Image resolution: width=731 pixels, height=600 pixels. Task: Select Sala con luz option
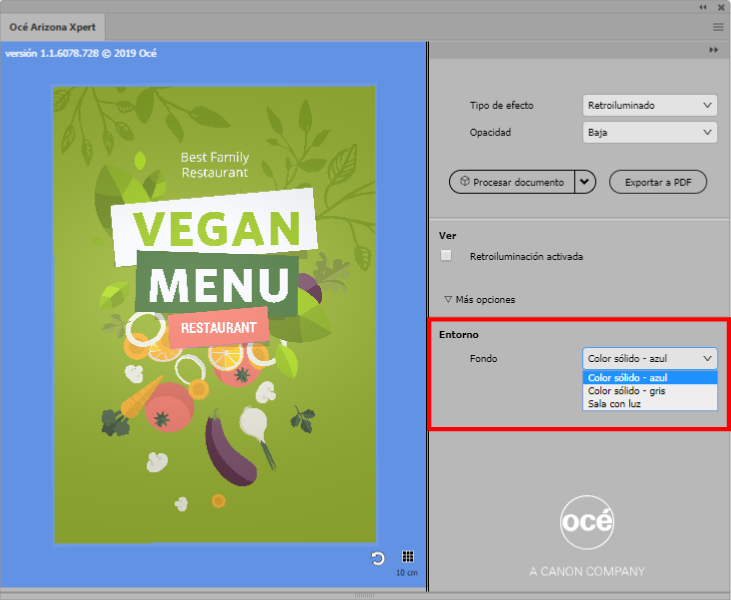pyautogui.click(x=649, y=404)
